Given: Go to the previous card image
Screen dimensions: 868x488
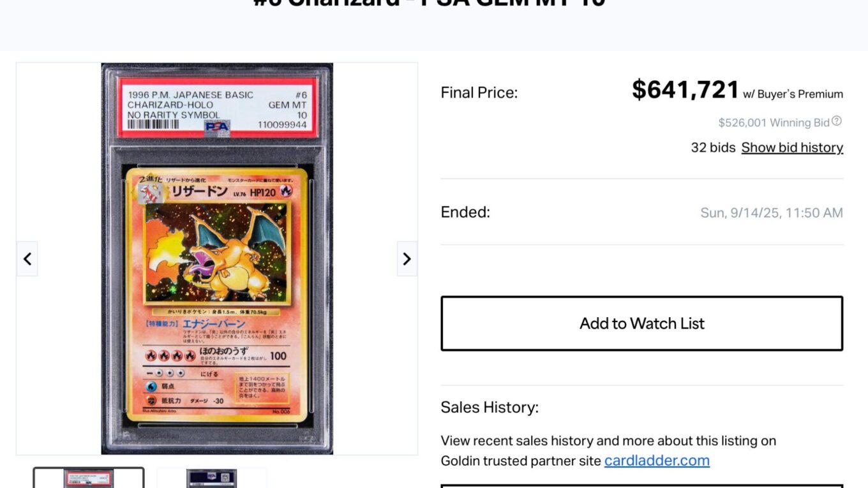Looking at the screenshot, I should coord(27,258).
